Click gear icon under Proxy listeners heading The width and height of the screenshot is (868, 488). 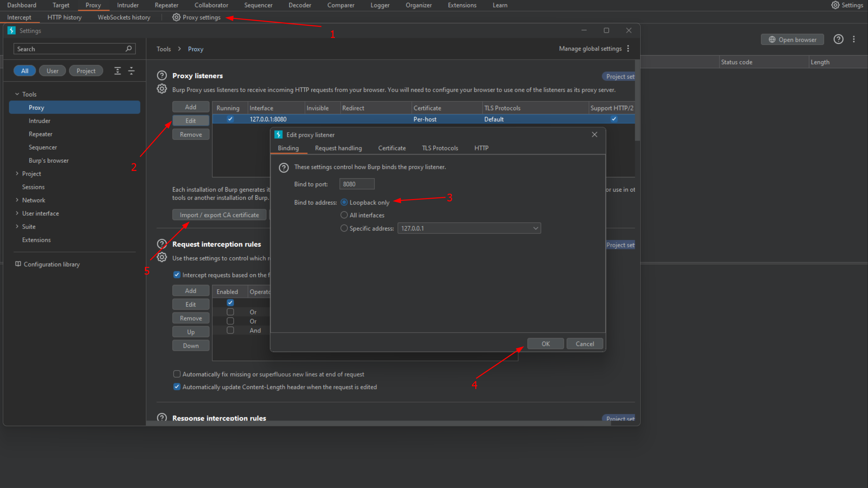point(162,89)
